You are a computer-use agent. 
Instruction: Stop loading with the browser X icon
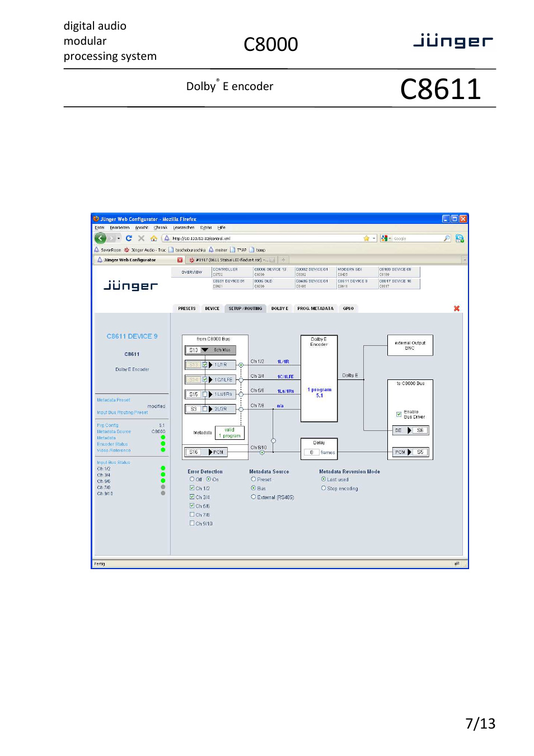(x=141, y=238)
